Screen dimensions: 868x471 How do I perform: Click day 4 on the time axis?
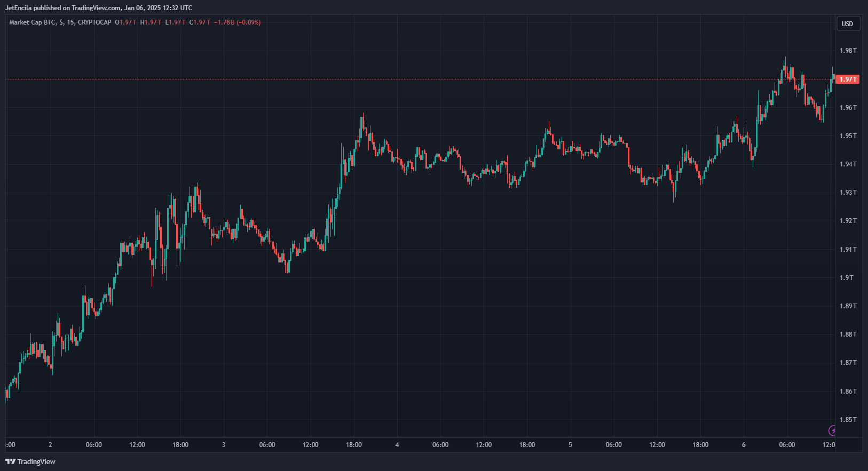(397, 445)
